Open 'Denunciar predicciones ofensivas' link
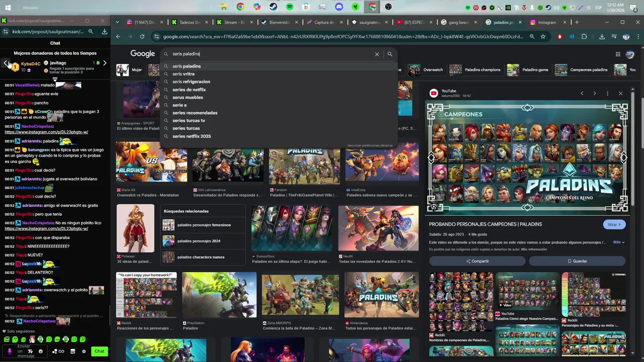This screenshot has width=644, height=362. point(370,146)
